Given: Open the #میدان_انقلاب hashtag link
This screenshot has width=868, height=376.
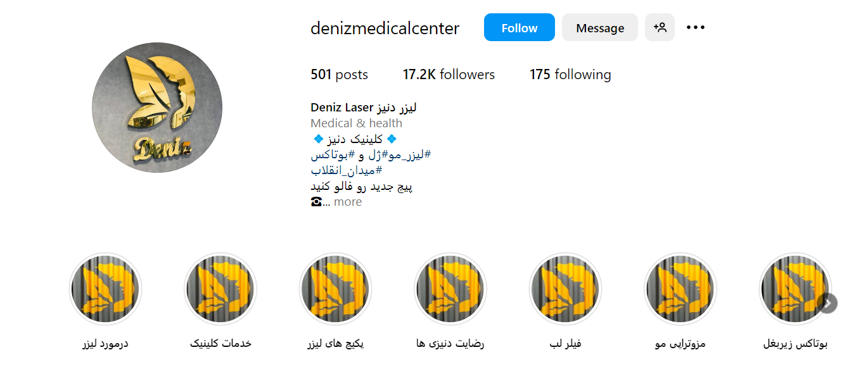Looking at the screenshot, I should pyautogui.click(x=347, y=170).
